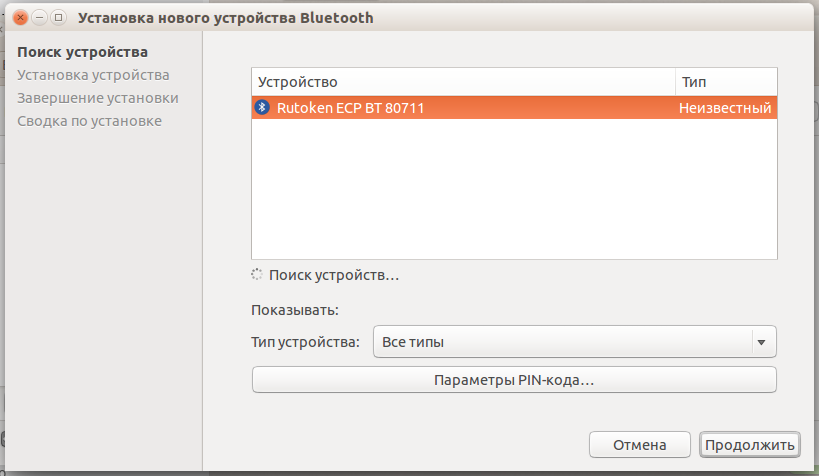Close the Bluetooth setup window
The width and height of the screenshot is (819, 476).
(20, 18)
